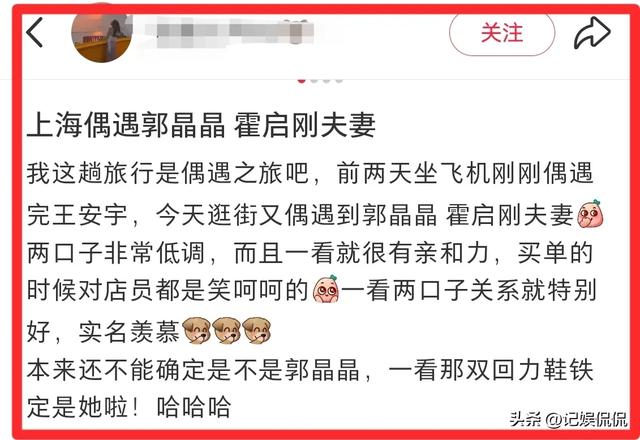The width and height of the screenshot is (640, 440).
Task: Tap the paragraph line starting with 两口子非常低调
Action: [x=309, y=253]
